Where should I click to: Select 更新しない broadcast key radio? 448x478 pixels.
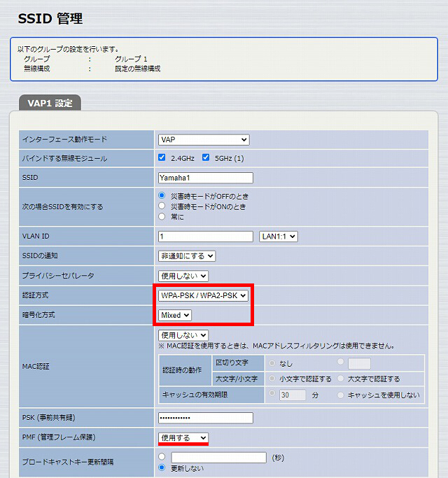pos(162,468)
